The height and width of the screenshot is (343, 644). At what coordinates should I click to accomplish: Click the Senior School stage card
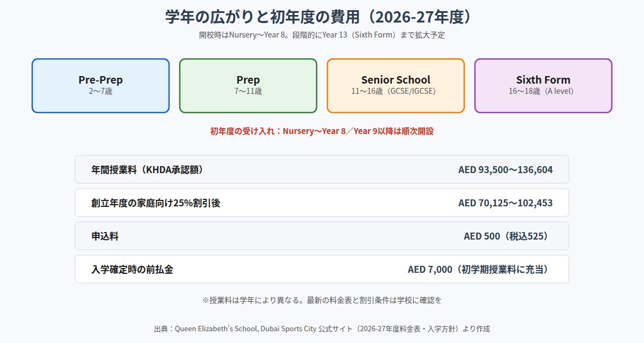[396, 86]
